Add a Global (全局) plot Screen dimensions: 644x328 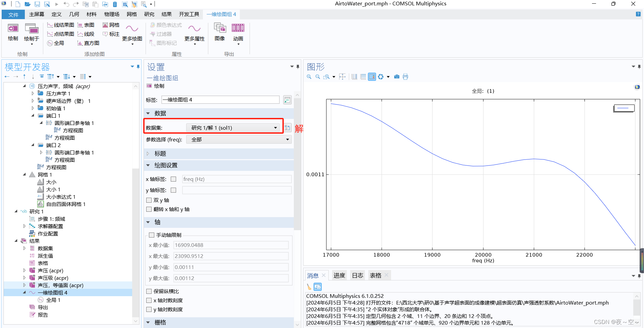56,43
